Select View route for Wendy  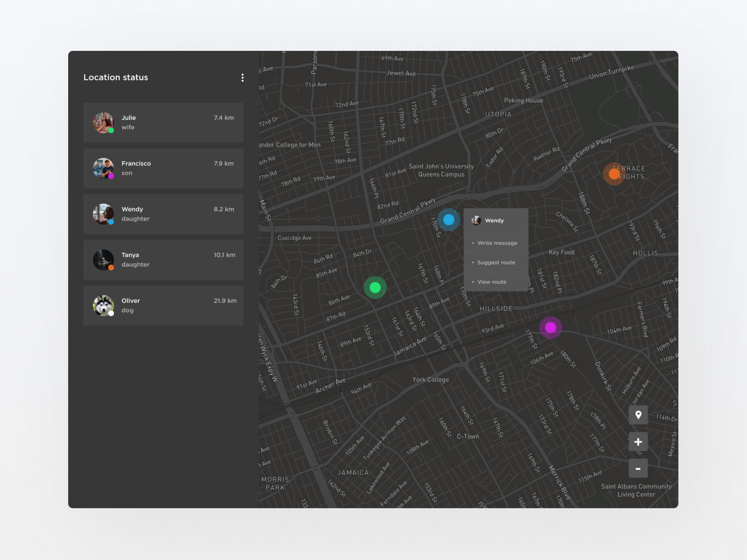pos(492,281)
